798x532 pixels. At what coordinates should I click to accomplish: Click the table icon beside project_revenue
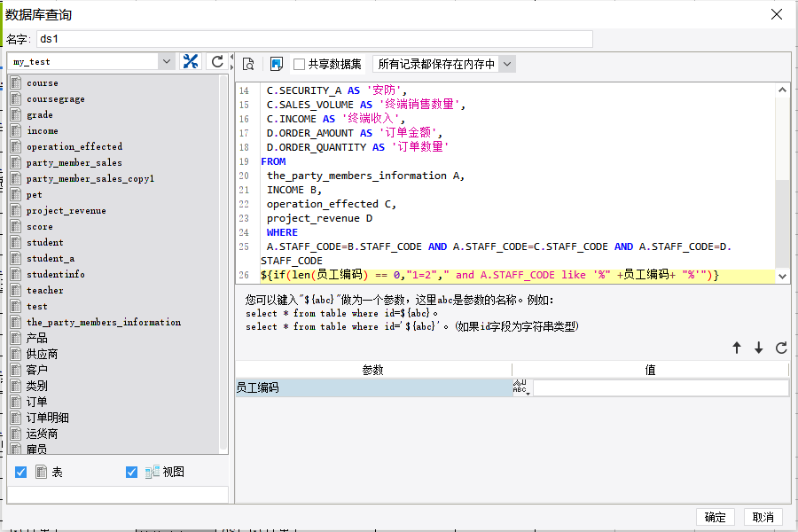click(x=16, y=210)
